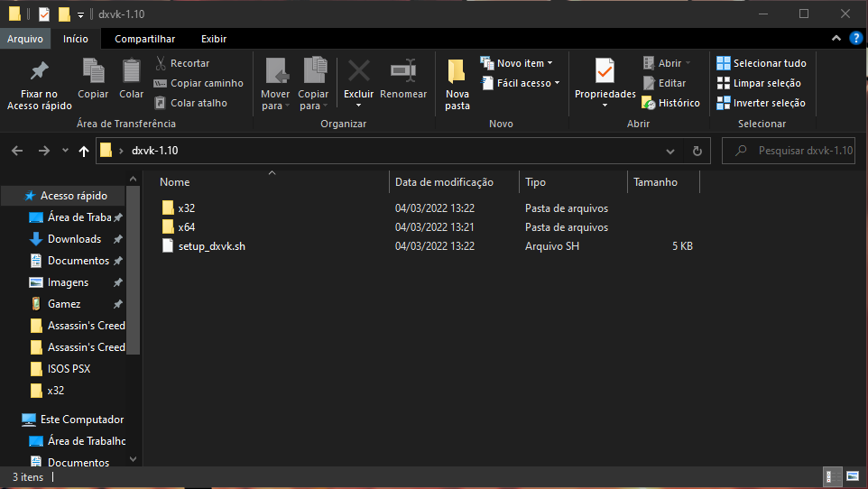Collapse the ribbon with the chevron
868x489 pixels.
click(836, 38)
